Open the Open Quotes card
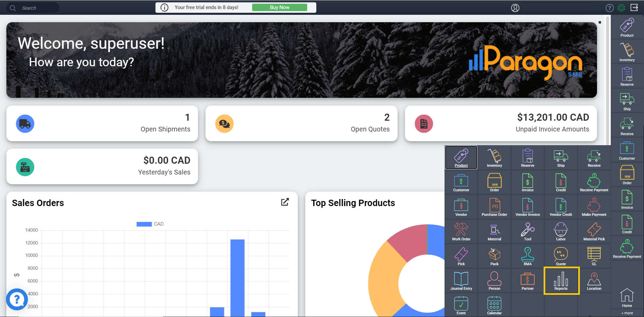This screenshot has height=317, width=644. coord(301,123)
